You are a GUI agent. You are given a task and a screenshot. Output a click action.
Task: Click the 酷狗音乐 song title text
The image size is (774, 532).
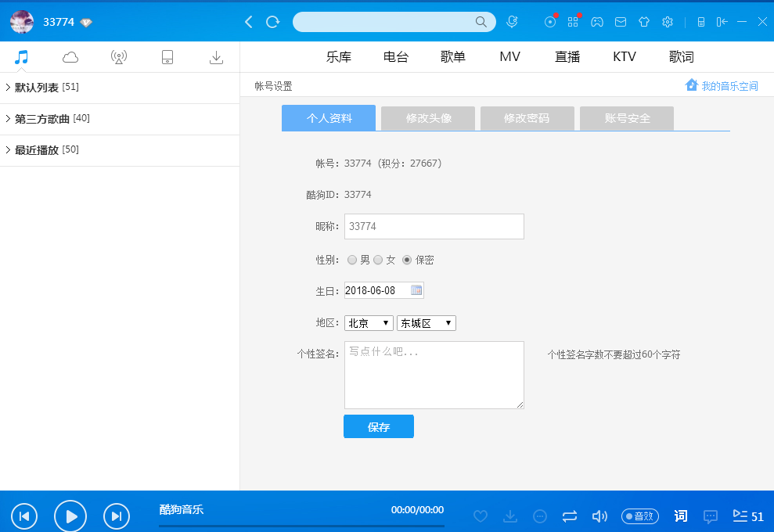tap(181, 509)
